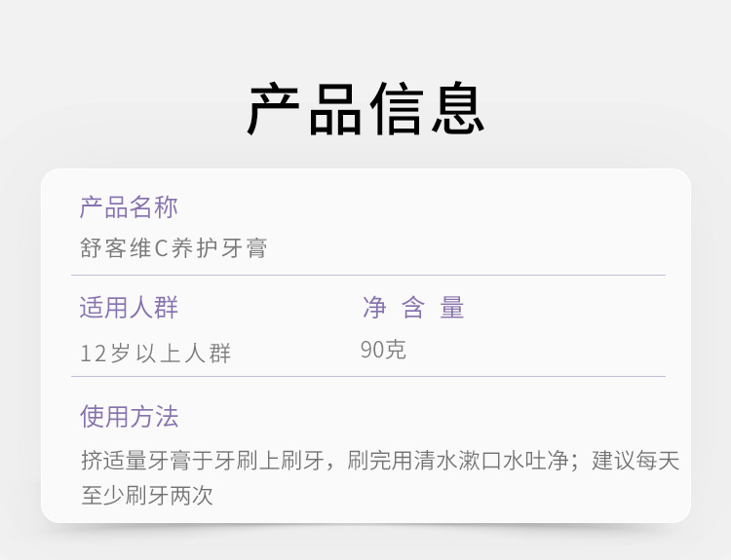Select the "90克" net content value
The height and width of the screenshot is (560, 731).
[x=383, y=350]
